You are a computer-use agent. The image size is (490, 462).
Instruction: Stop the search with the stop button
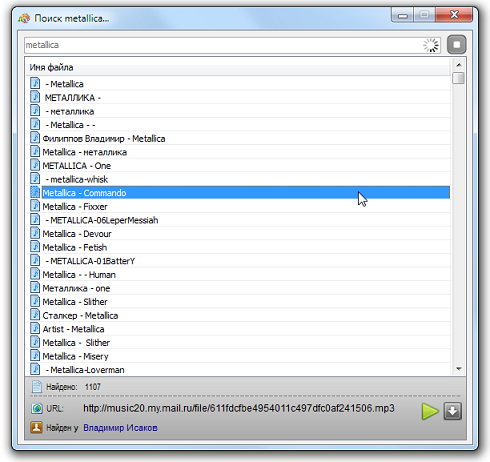point(456,45)
